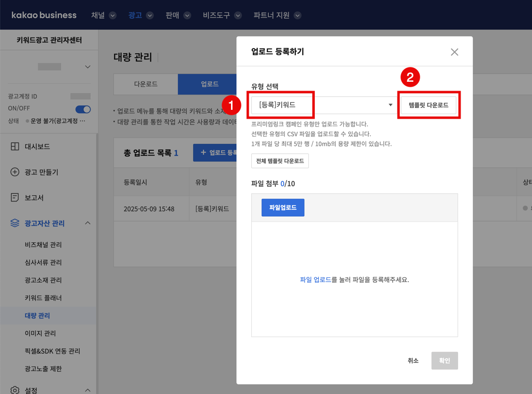Screen dimensions: 532x394
Task: Click the [등록]키워드 cell in the table
Action: click(x=212, y=209)
